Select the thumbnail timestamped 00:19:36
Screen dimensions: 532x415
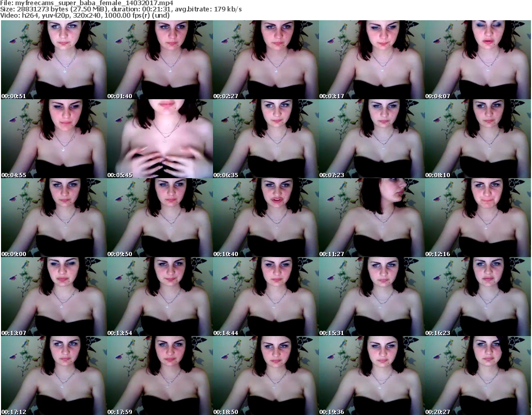click(372, 376)
